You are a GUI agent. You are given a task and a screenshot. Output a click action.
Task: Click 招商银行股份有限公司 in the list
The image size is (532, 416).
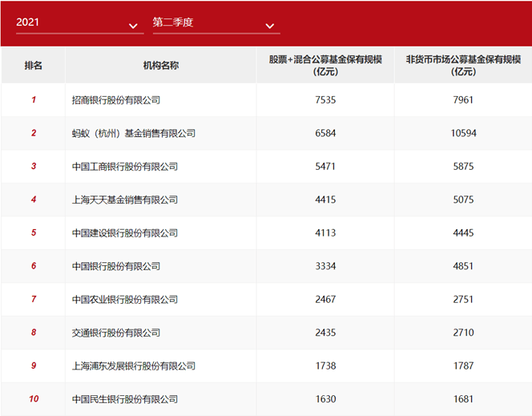click(116, 100)
